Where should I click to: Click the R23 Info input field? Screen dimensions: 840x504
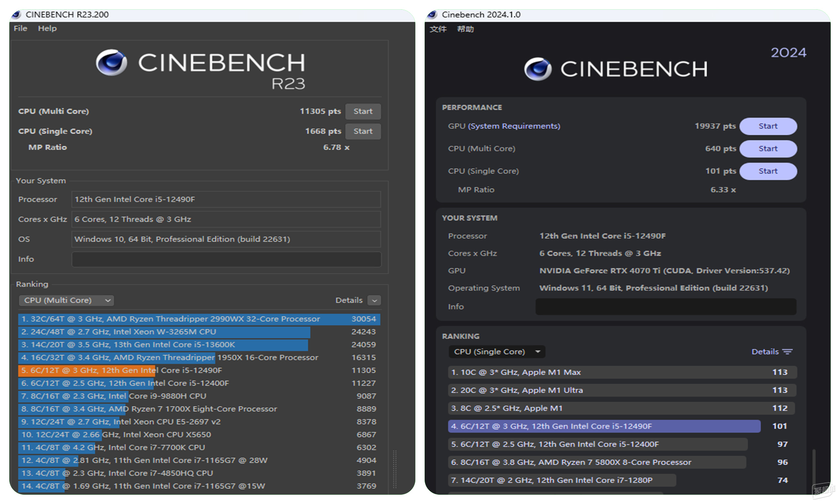pyautogui.click(x=226, y=259)
